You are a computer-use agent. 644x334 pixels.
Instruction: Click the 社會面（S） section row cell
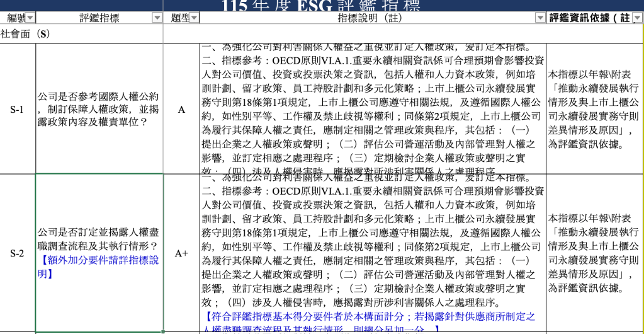pos(81,34)
